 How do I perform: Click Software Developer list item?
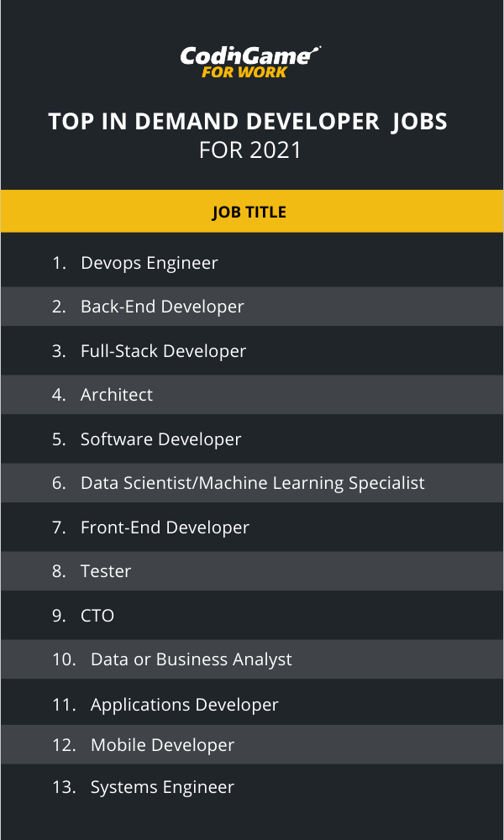coord(160,439)
